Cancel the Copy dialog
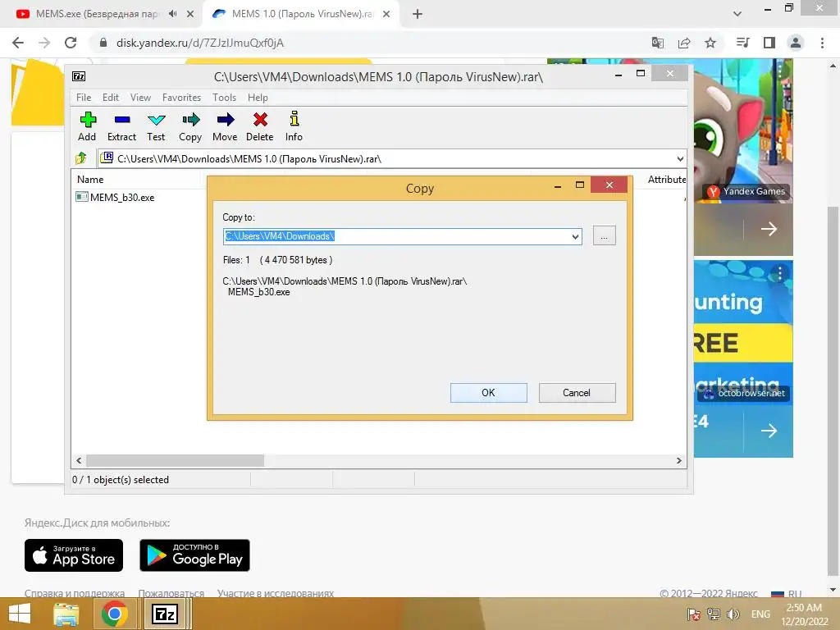Viewport: 840px width, 630px height. pyautogui.click(x=577, y=393)
